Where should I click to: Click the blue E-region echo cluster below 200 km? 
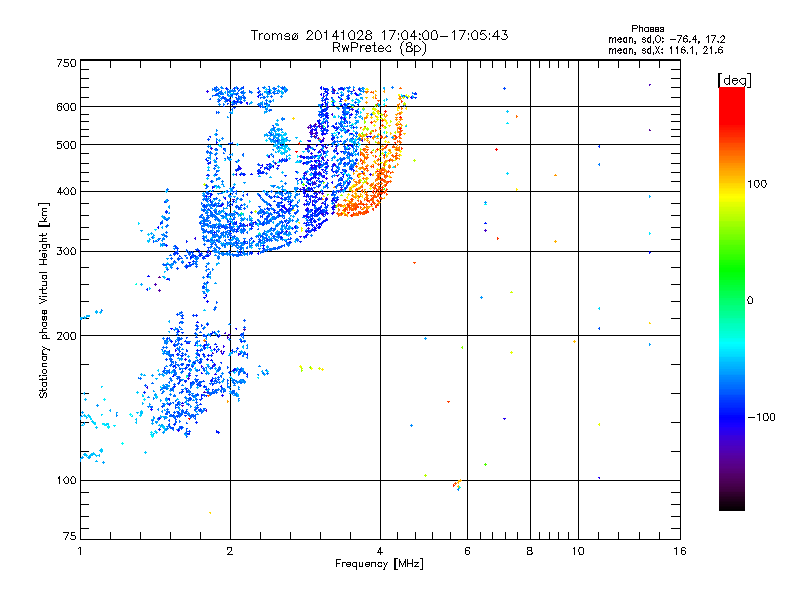pyautogui.click(x=196, y=375)
